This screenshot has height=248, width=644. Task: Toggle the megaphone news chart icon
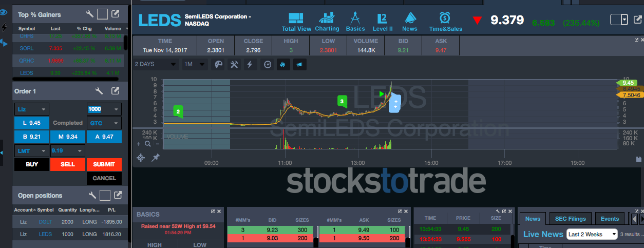(299, 64)
